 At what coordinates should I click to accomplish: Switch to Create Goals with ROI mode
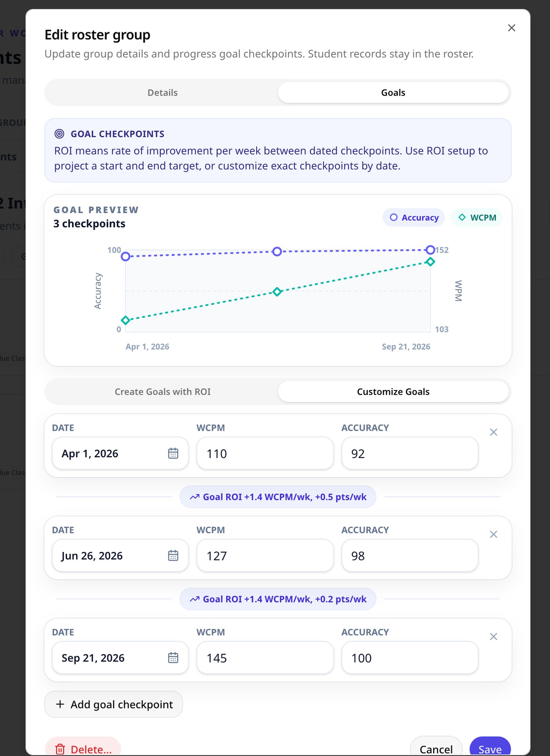click(x=163, y=392)
